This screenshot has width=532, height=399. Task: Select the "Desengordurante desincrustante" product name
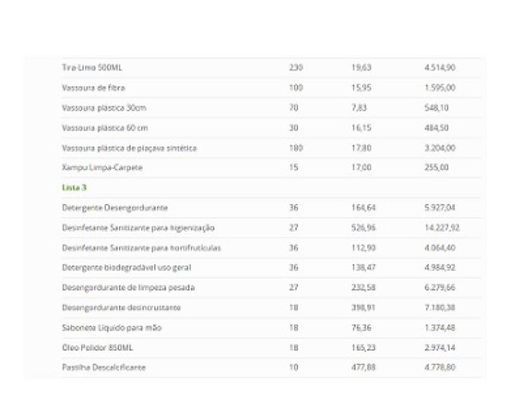pyautogui.click(x=121, y=307)
